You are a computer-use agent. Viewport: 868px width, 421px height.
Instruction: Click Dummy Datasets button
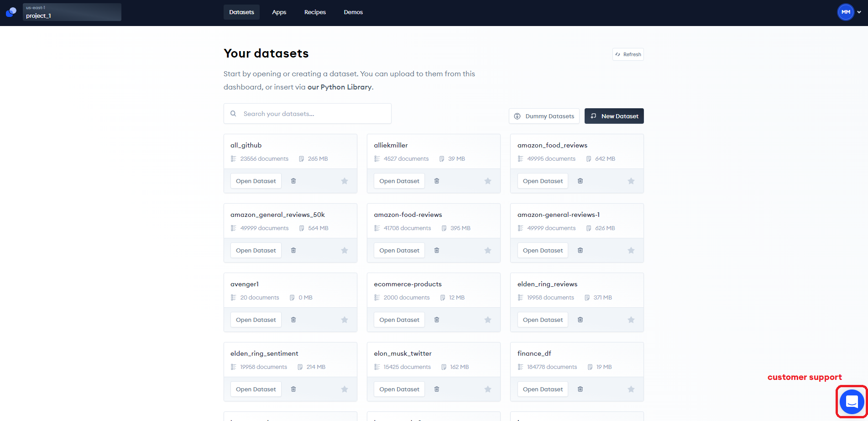point(544,116)
